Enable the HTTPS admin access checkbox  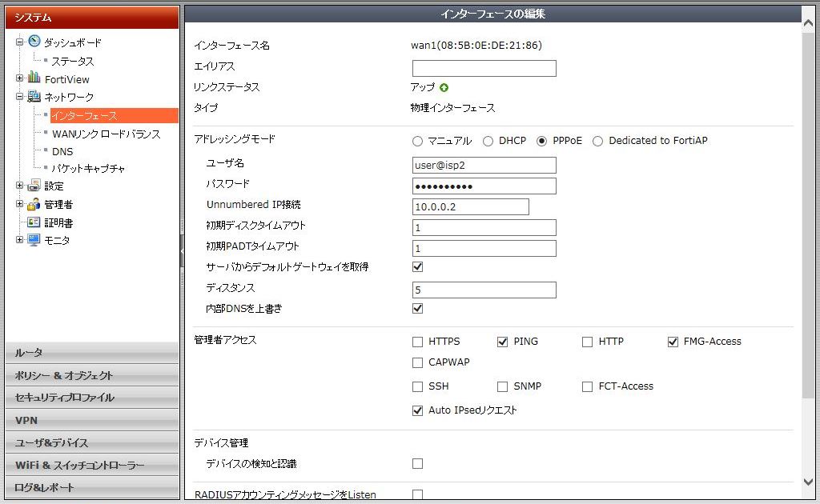[417, 342]
